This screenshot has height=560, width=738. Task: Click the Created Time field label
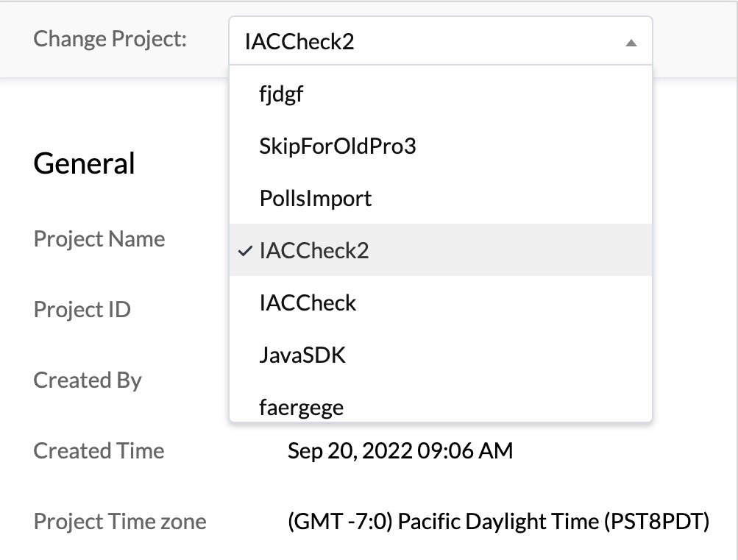(99, 451)
